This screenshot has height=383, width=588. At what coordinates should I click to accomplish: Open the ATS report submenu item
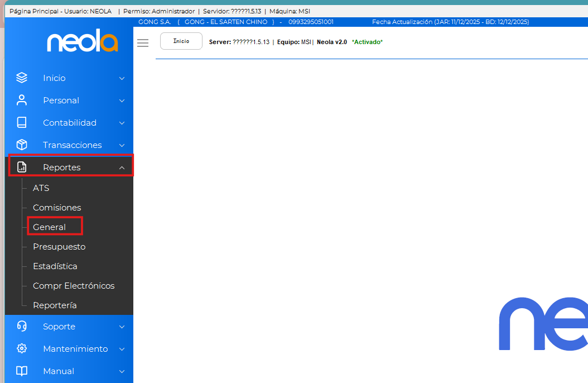pyautogui.click(x=41, y=188)
